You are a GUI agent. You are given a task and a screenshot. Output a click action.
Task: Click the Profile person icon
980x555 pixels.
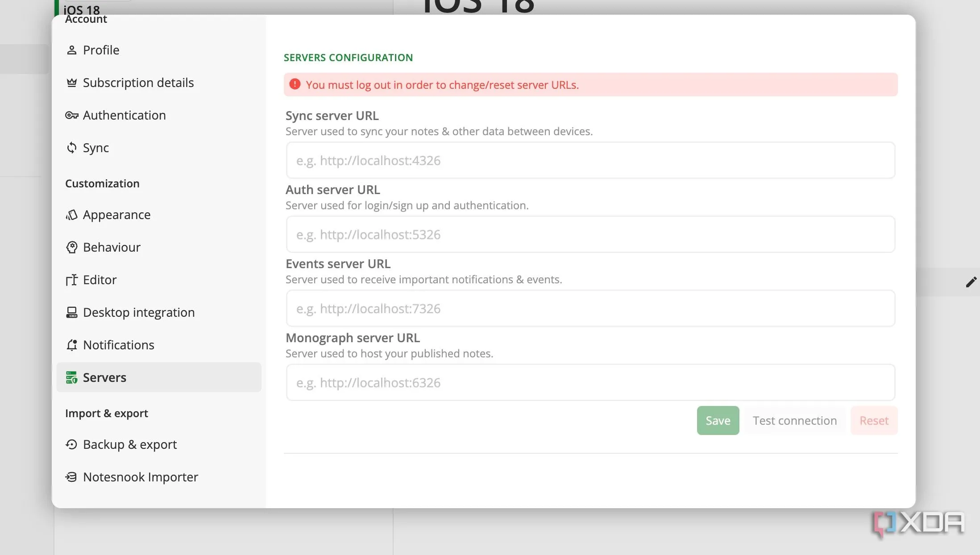click(x=71, y=50)
